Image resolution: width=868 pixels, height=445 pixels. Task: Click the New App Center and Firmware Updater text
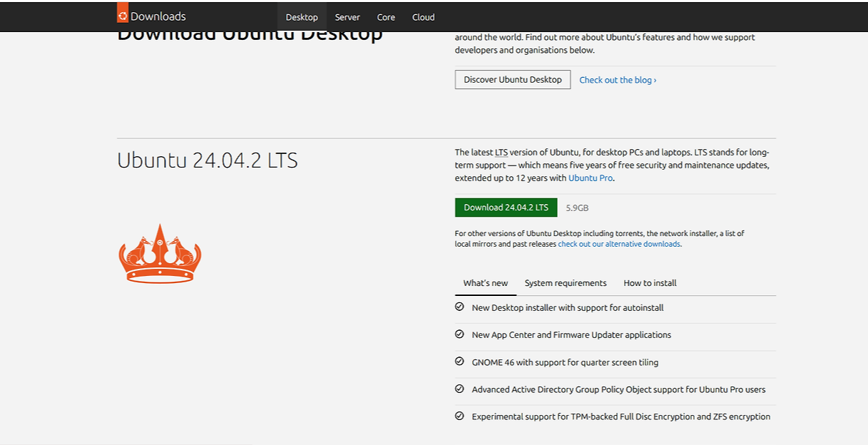571,334
